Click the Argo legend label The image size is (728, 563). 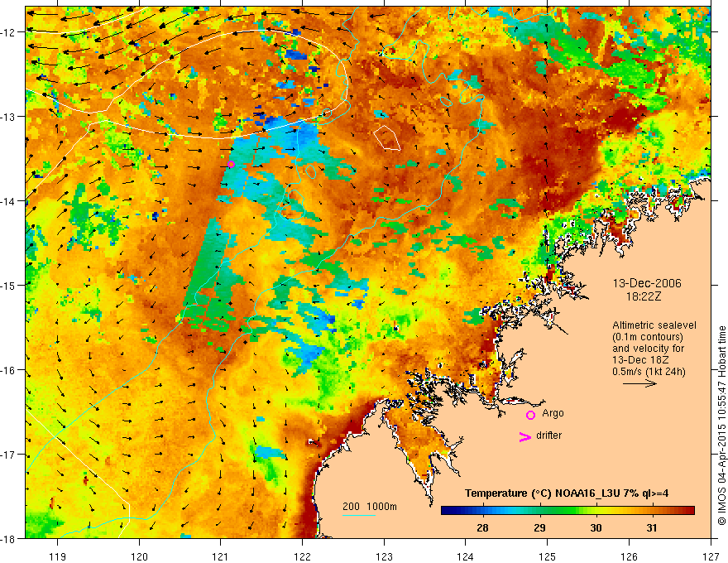click(553, 413)
